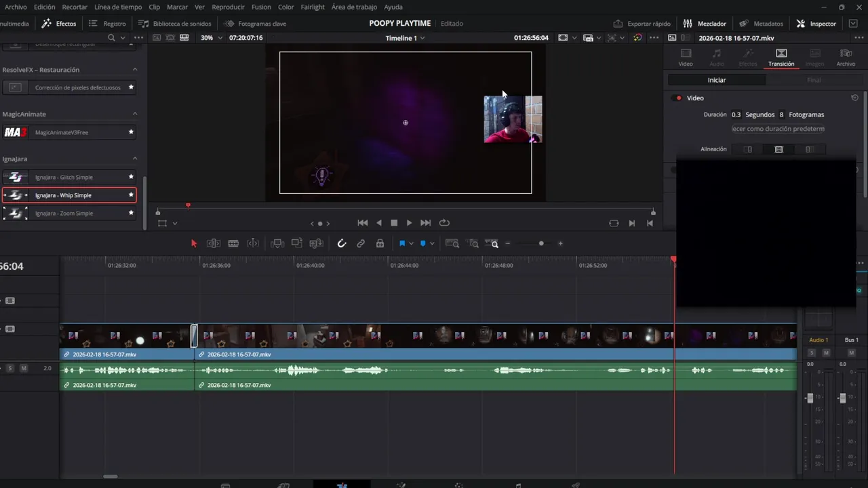Click the full extent zoom icon
868x488 pixels.
coord(453,243)
